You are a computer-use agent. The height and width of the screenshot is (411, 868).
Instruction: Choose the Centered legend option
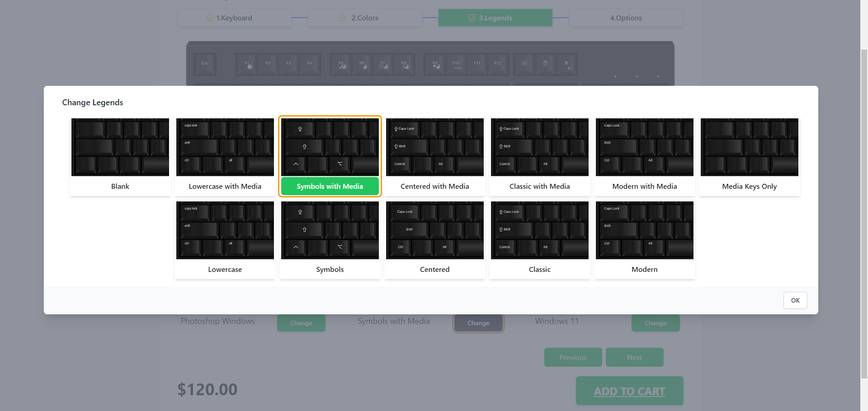pos(435,239)
